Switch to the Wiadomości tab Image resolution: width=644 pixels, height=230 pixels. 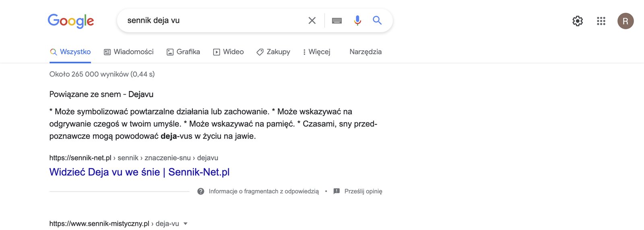click(129, 52)
